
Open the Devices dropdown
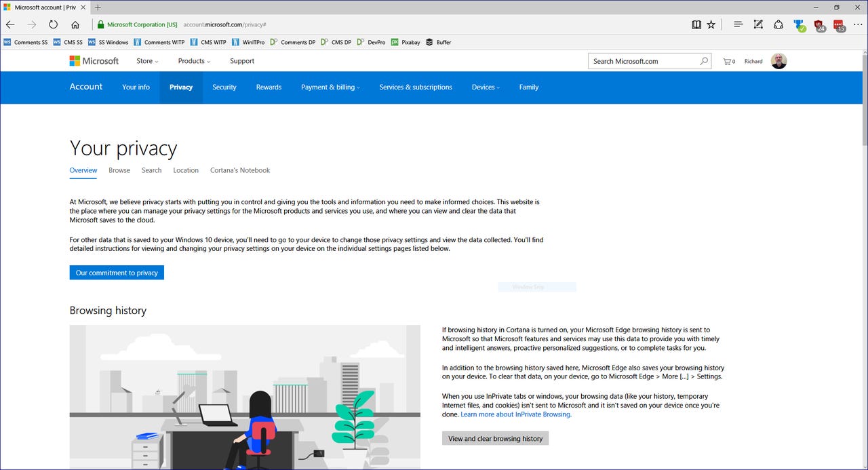point(485,87)
